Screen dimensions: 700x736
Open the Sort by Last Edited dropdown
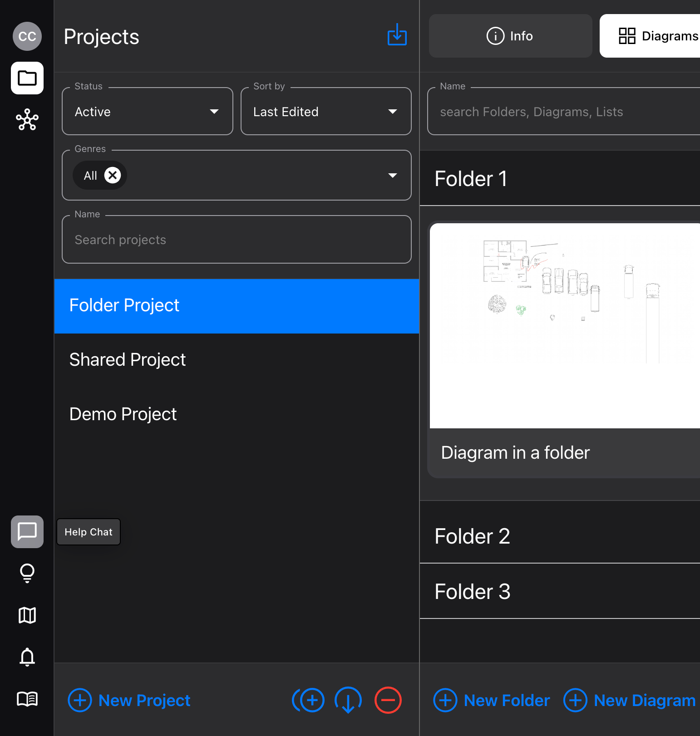(325, 112)
